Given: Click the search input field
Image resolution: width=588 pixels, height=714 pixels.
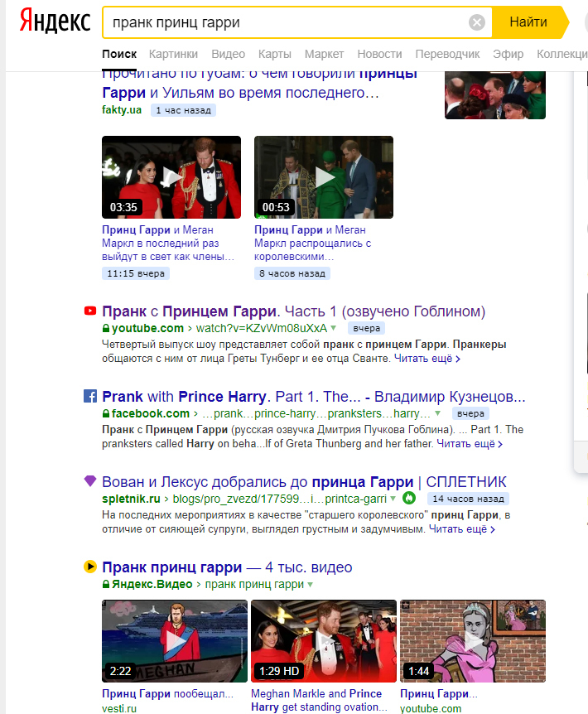Looking at the screenshot, I should coord(282,22).
